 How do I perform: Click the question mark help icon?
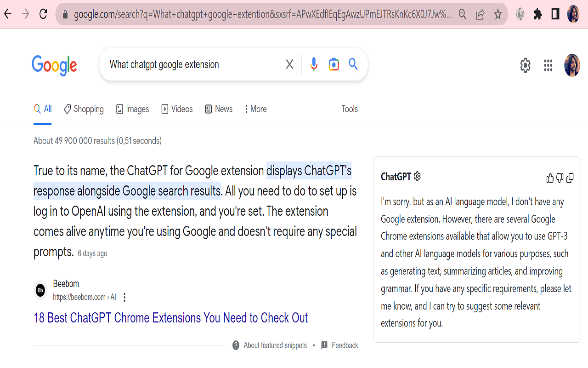click(236, 345)
